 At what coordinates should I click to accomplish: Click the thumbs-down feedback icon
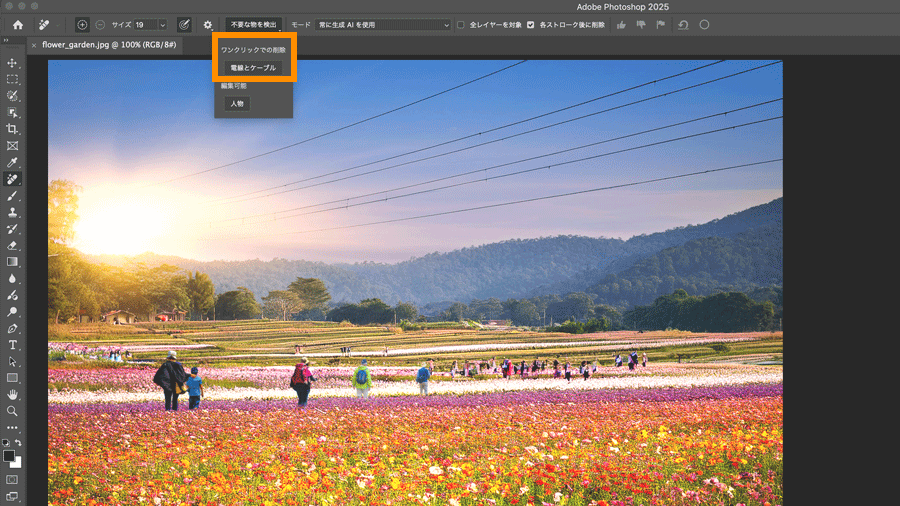point(641,25)
